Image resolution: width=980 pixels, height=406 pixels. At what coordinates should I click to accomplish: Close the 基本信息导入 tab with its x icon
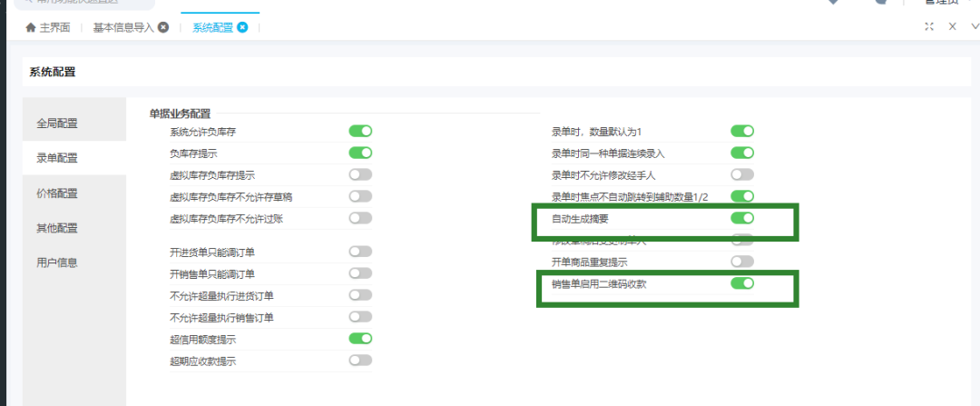pyautogui.click(x=163, y=27)
